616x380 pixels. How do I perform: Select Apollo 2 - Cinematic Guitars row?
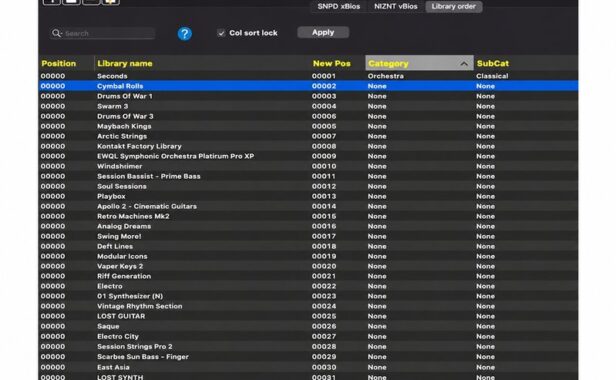point(308,206)
